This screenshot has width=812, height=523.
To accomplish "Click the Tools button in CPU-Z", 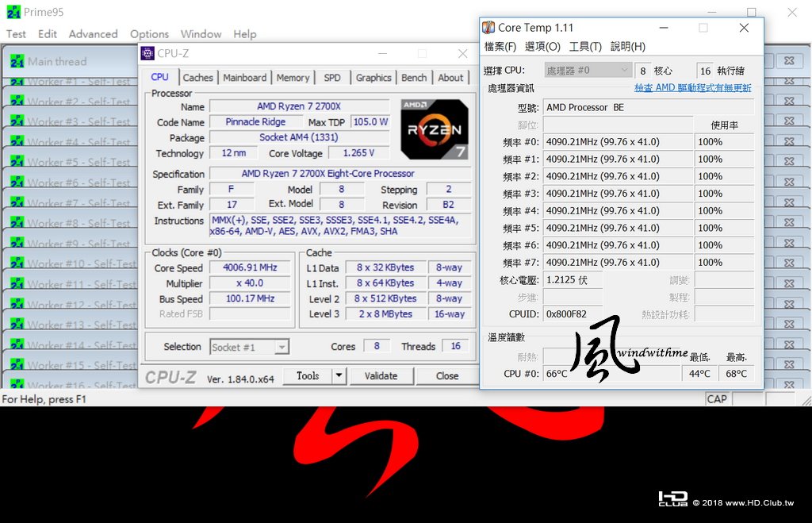I will pos(308,376).
